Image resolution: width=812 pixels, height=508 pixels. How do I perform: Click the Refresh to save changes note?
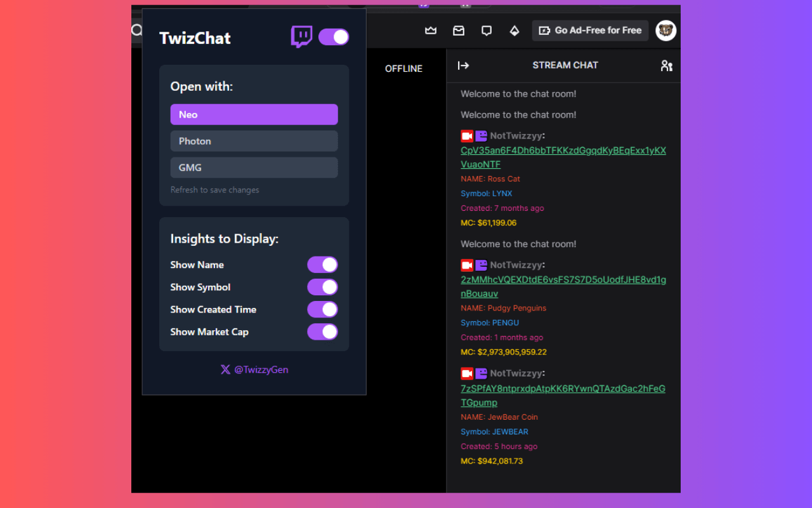coord(215,190)
